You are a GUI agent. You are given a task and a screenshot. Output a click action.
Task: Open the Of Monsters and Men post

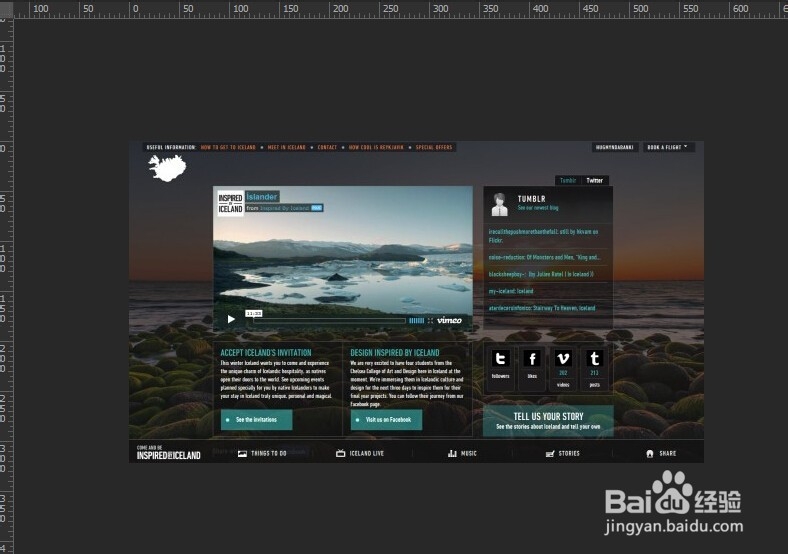coord(545,257)
